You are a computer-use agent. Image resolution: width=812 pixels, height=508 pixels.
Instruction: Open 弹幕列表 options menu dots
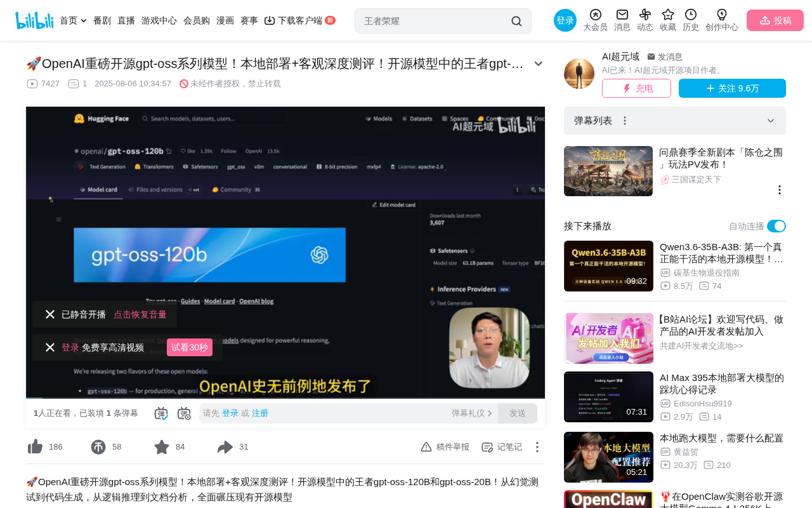click(625, 121)
